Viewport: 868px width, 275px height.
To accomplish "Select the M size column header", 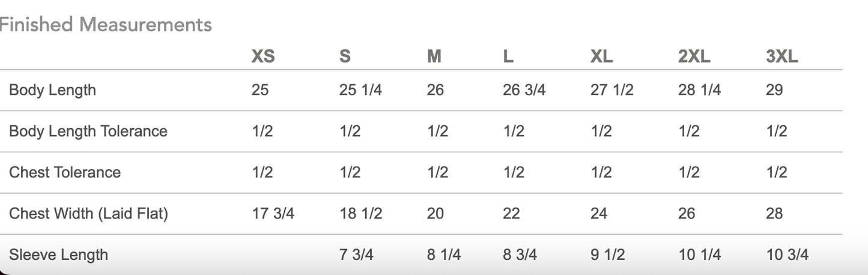I will [434, 57].
